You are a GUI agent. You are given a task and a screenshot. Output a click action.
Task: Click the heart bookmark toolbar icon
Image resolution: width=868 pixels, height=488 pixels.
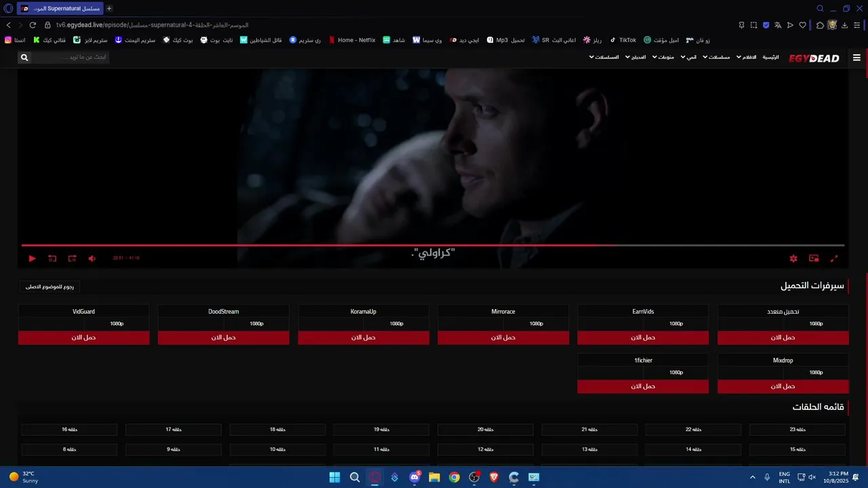pyautogui.click(x=802, y=25)
